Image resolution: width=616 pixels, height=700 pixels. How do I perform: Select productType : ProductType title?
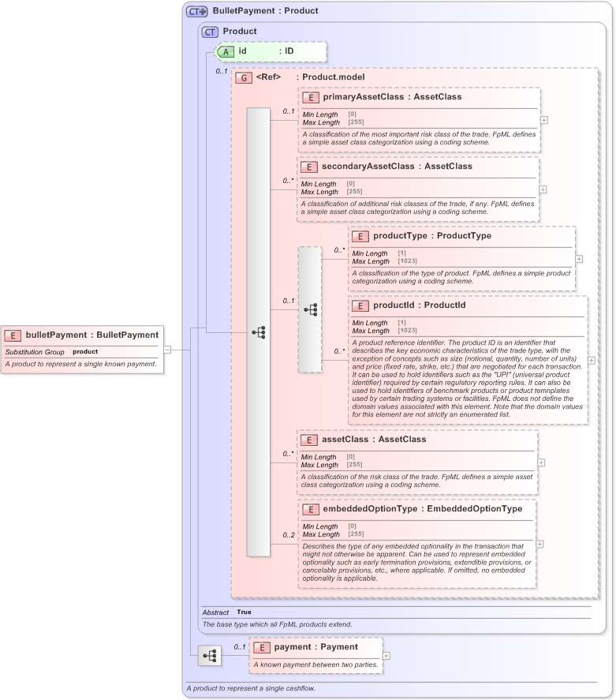(432, 236)
